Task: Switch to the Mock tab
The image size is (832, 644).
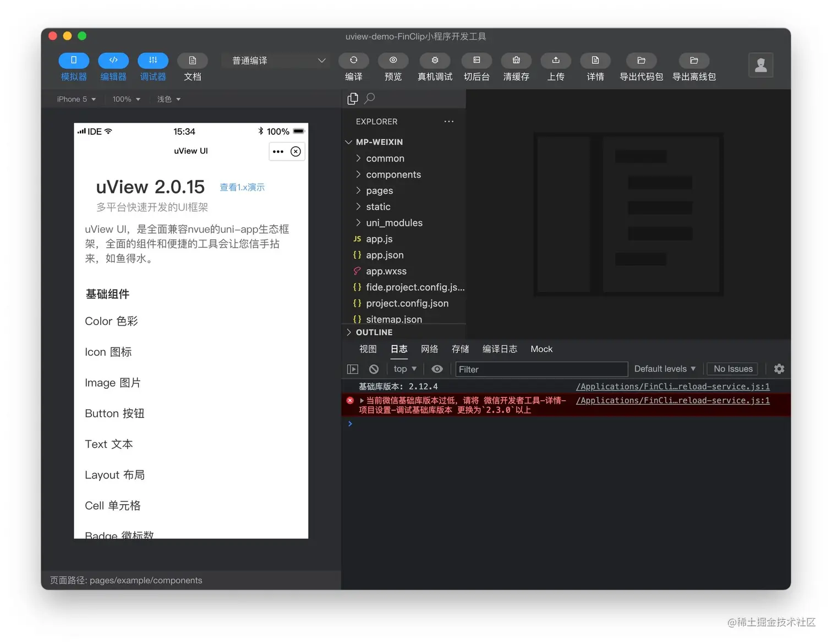Action: [x=541, y=349]
